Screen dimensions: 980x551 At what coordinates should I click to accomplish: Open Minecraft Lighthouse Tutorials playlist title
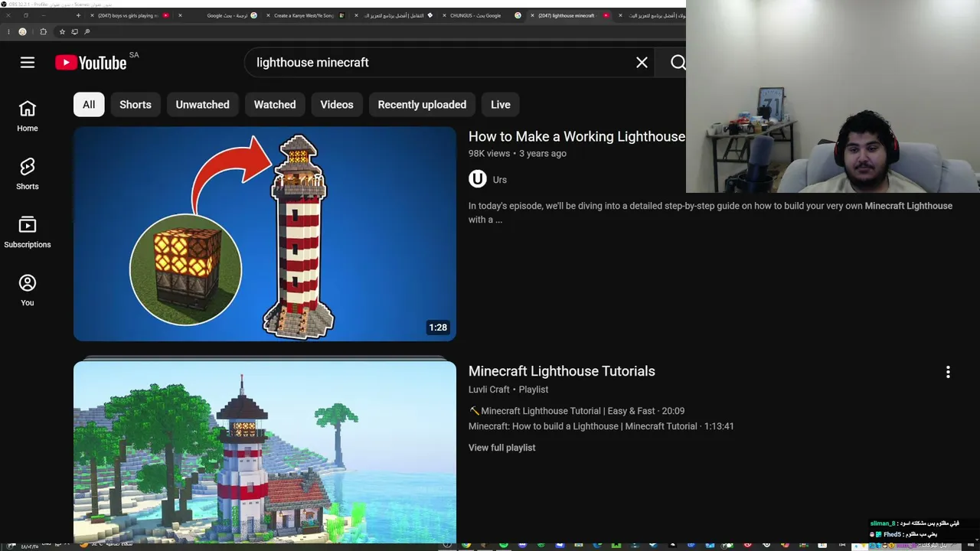(x=562, y=371)
